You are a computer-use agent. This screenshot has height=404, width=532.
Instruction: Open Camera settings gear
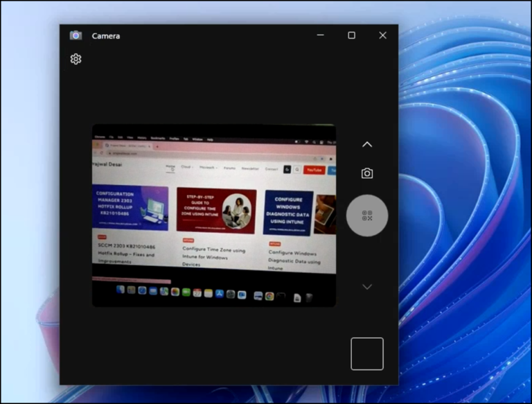[x=76, y=59]
